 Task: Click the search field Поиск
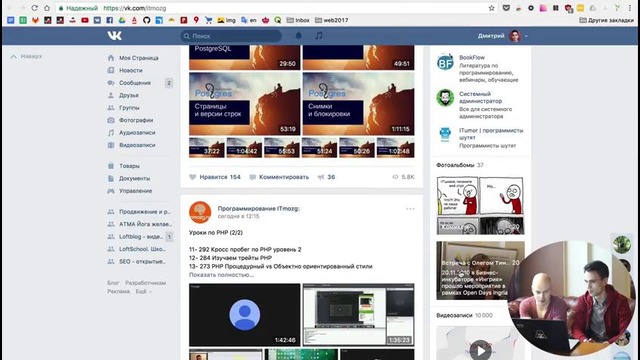tap(231, 36)
